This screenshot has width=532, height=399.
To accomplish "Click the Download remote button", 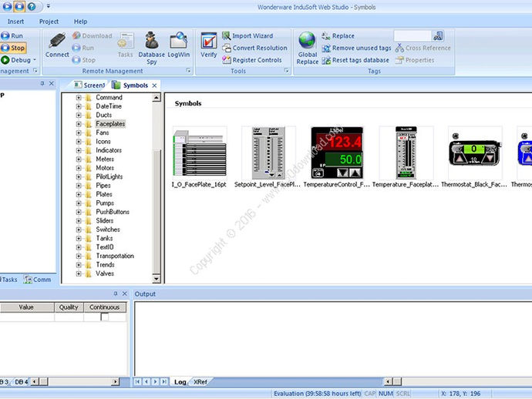I will click(93, 35).
